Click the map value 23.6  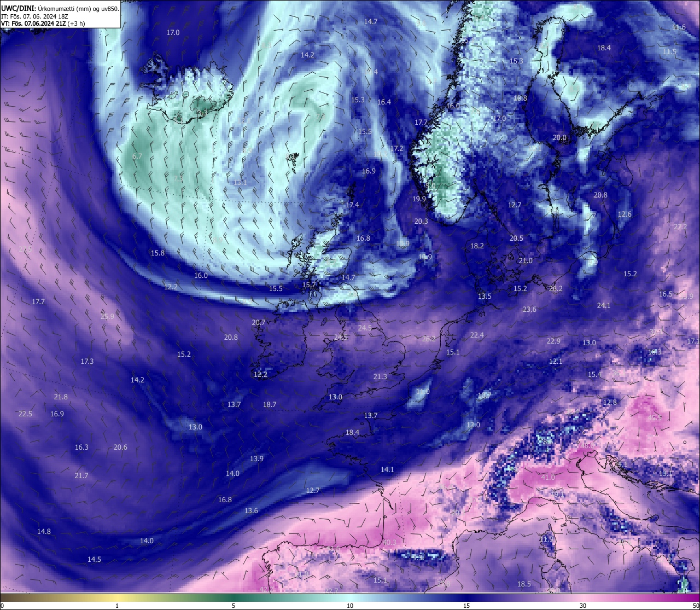click(529, 309)
